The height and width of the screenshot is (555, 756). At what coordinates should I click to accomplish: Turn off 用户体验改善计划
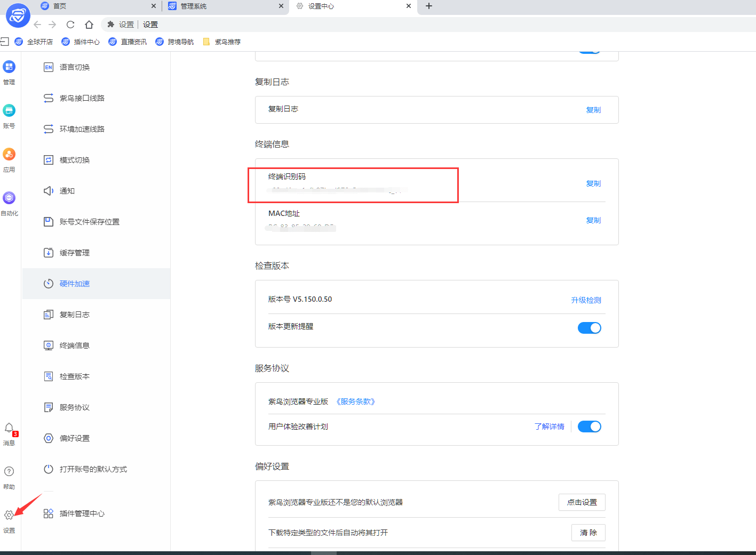pyautogui.click(x=589, y=426)
